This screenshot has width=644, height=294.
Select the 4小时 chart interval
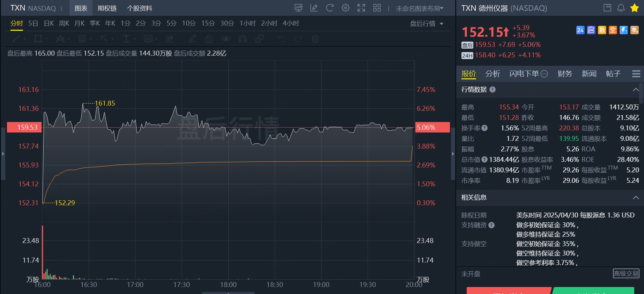291,23
